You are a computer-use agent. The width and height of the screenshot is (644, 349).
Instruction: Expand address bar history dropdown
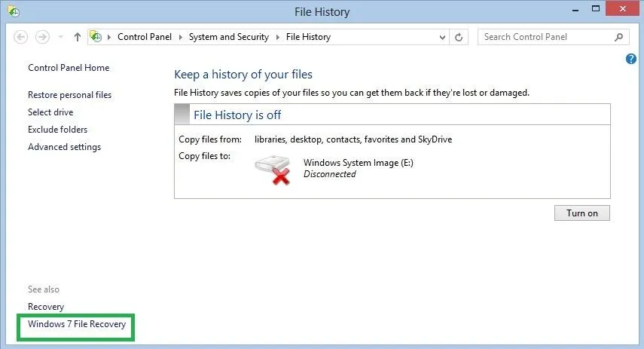[442, 38]
